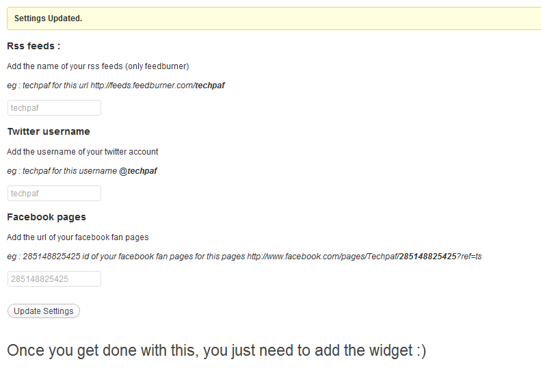This screenshot has height=392, width=541.
Task: Click the feeds.feedburner.com example URL text
Action: [x=158, y=86]
